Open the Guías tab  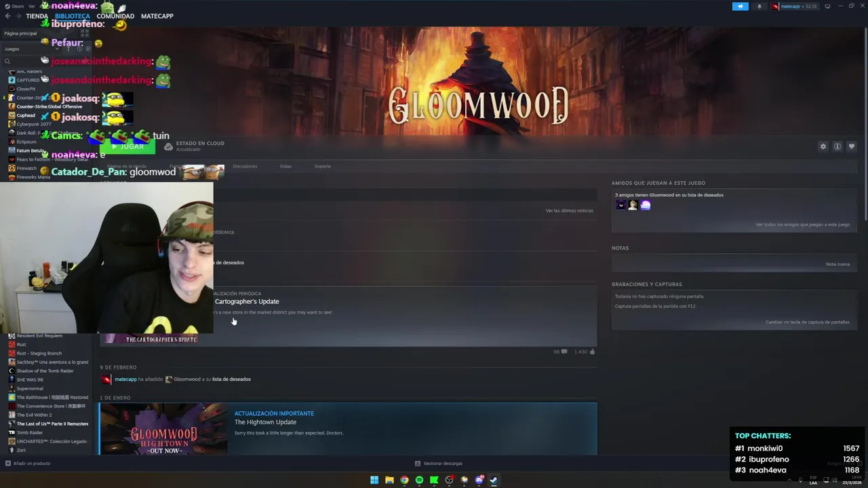[285, 166]
